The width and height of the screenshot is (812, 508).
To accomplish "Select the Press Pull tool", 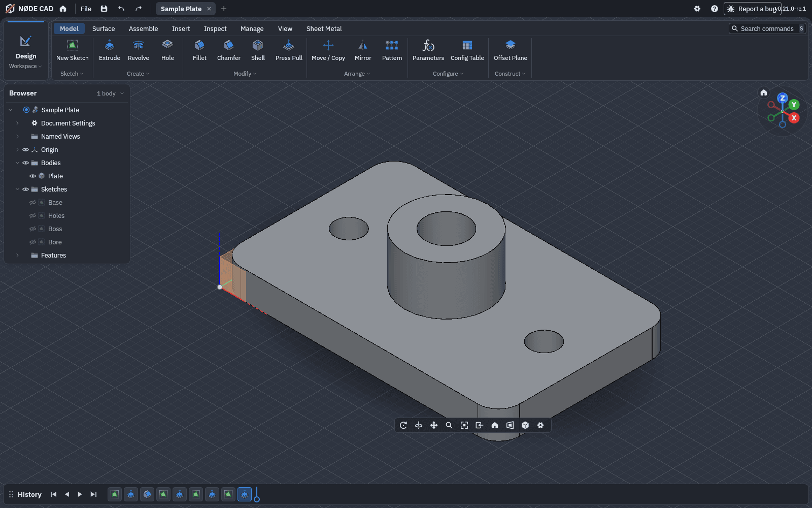I will click(x=289, y=51).
